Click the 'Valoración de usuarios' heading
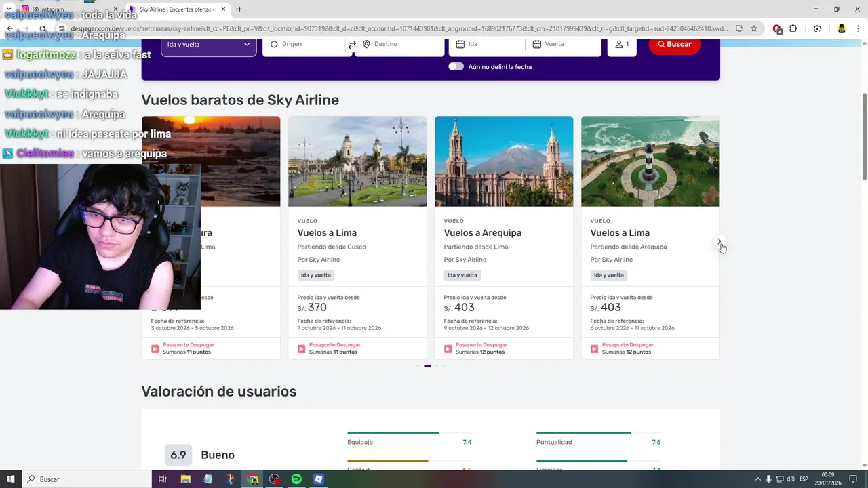This screenshot has width=868, height=488. [219, 392]
